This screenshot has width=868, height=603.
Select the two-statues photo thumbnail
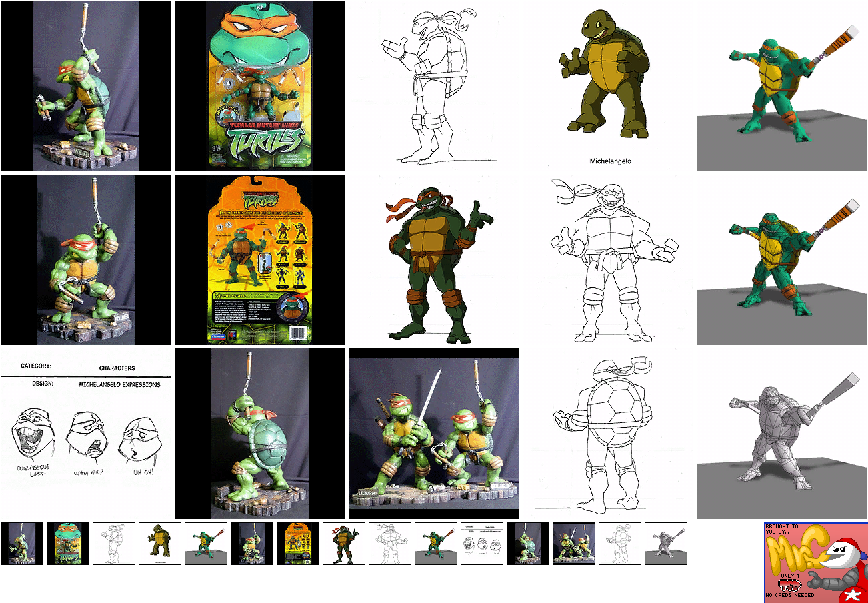click(x=574, y=544)
